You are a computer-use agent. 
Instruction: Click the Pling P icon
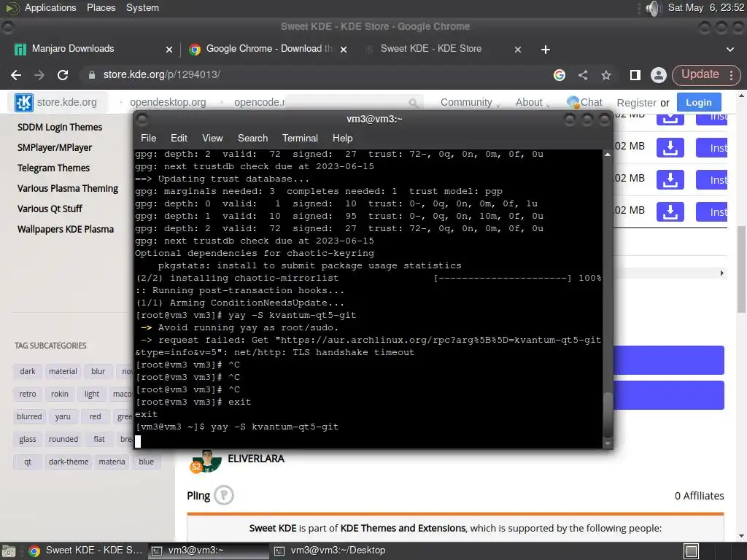(x=224, y=495)
